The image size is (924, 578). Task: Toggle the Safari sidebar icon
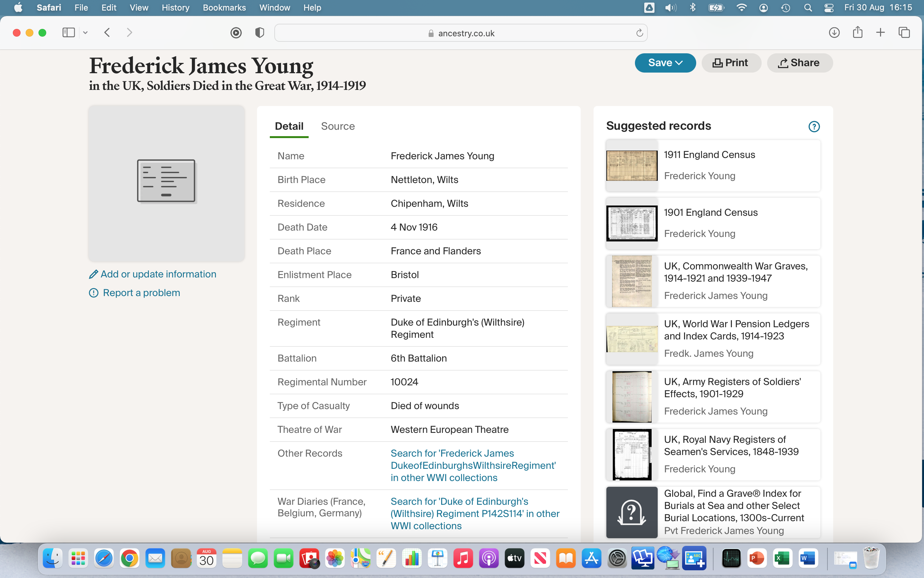[68, 32]
